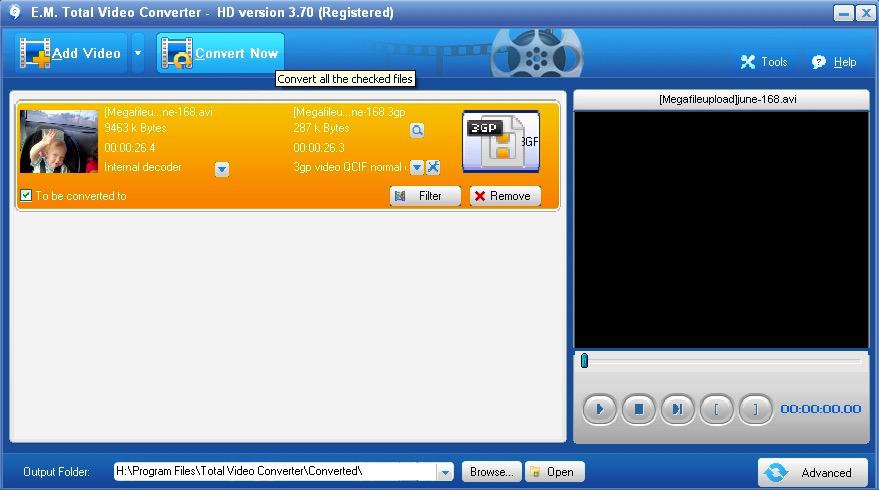Set the mark-out bracket point
The width and height of the screenshot is (879, 490).
[755, 409]
